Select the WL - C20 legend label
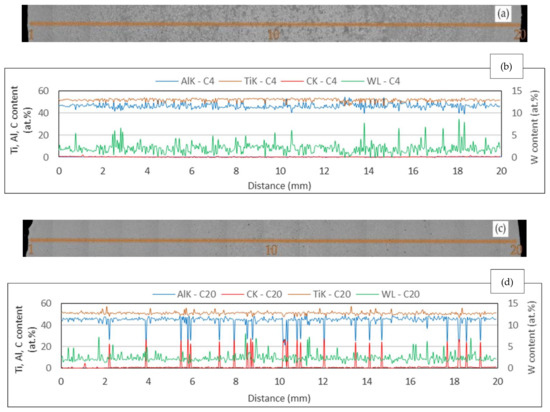 [x=388, y=294]
